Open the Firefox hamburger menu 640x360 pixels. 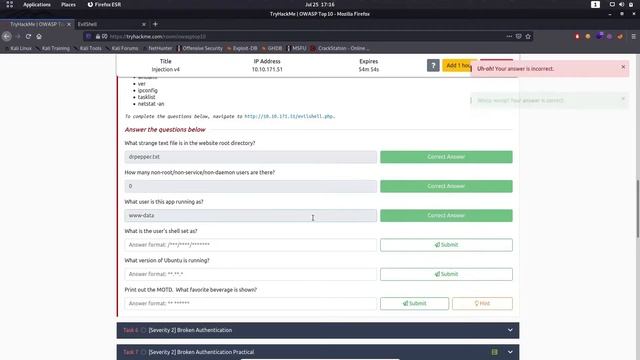tap(633, 36)
